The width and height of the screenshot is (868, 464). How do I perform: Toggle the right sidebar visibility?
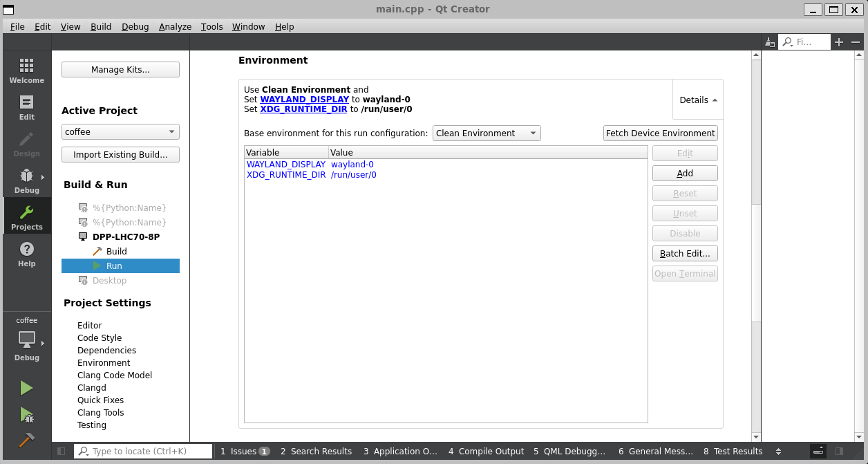pyautogui.click(x=839, y=452)
